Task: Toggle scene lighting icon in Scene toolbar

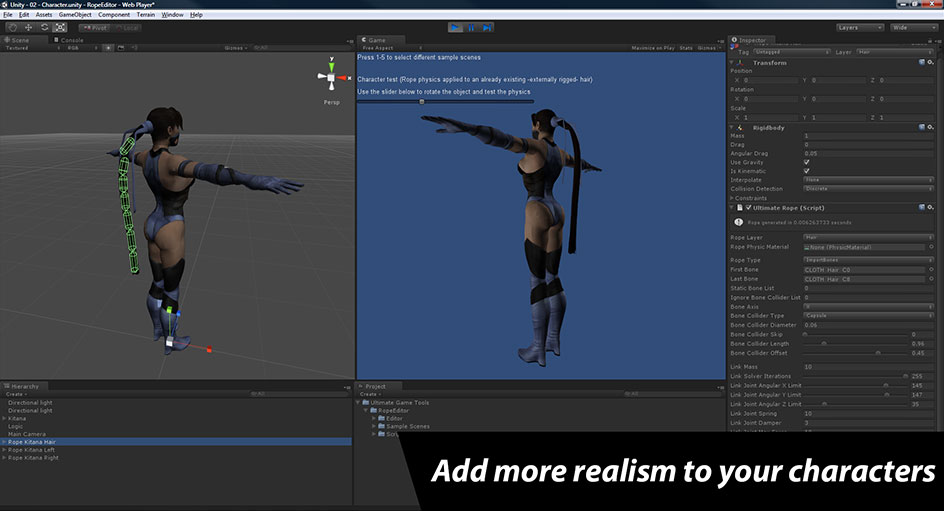Action: (x=108, y=48)
